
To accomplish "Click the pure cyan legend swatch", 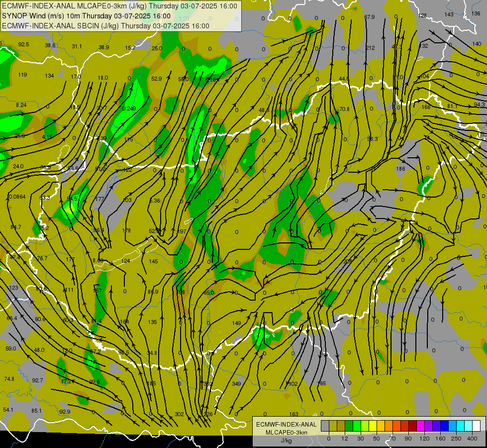I will tap(461, 426).
